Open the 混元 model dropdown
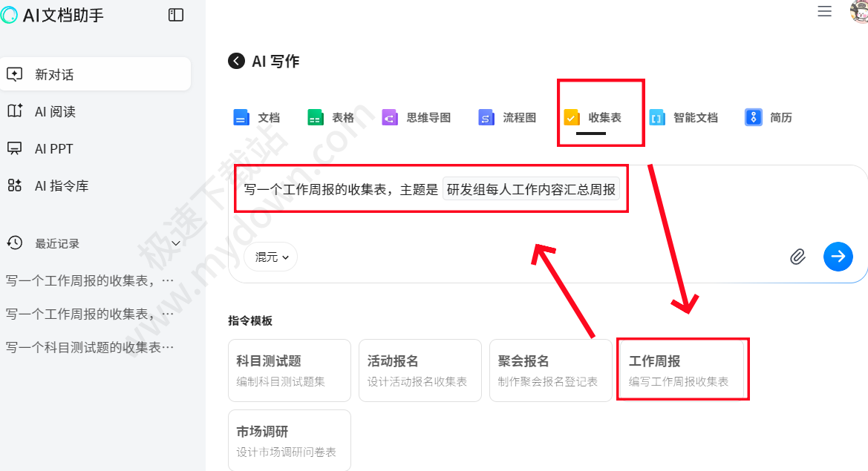This screenshot has width=868, height=471. click(x=271, y=257)
